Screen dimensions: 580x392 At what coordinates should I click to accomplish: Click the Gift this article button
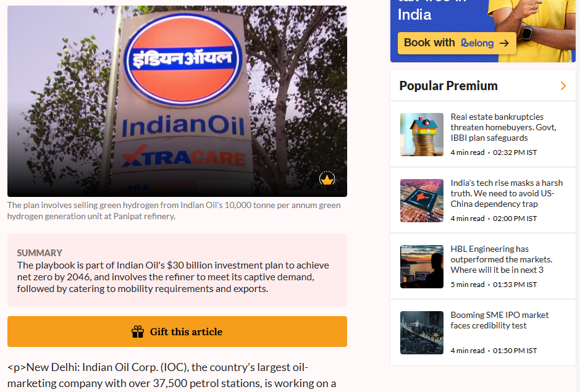tap(177, 332)
